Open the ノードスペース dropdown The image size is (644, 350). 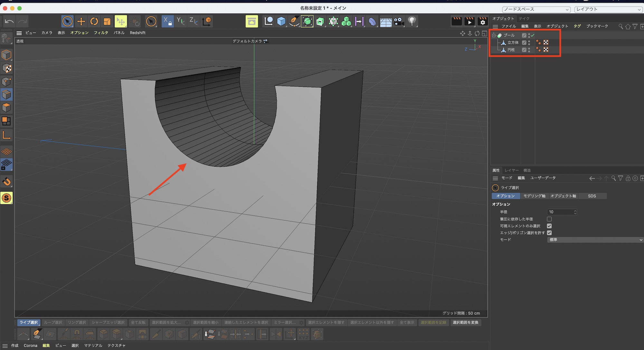coord(535,9)
